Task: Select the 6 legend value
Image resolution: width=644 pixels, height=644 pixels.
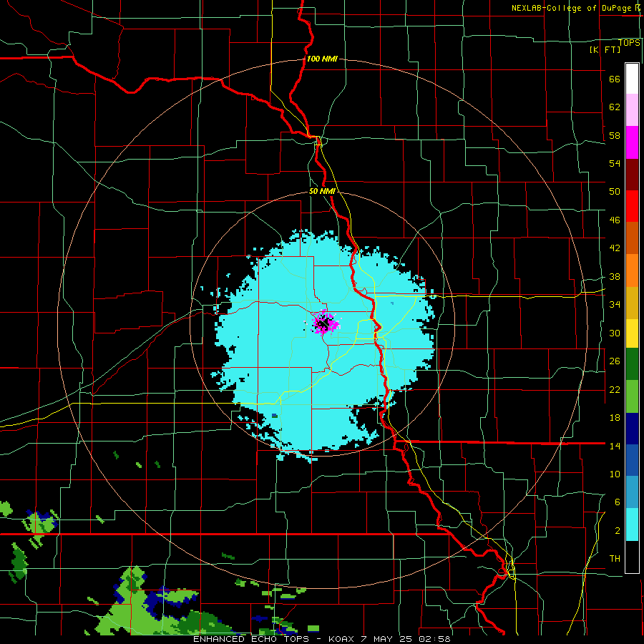Action: point(618,502)
